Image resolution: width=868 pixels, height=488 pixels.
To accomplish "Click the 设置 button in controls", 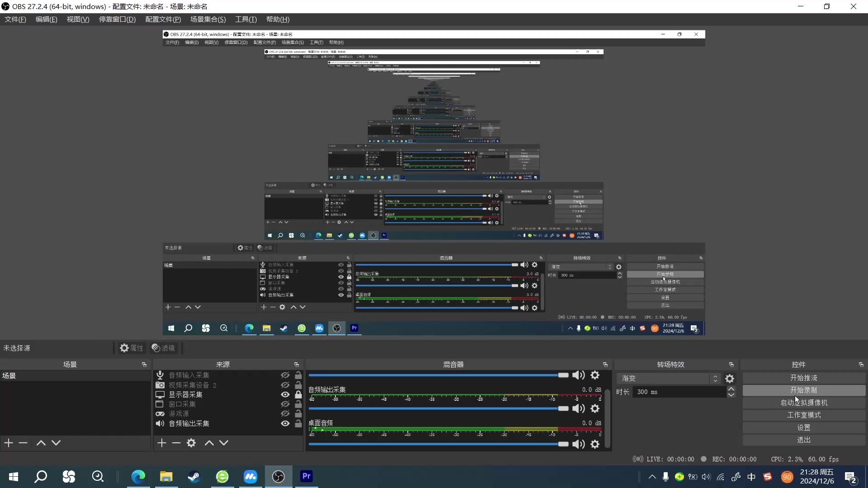I will pyautogui.click(x=803, y=427).
